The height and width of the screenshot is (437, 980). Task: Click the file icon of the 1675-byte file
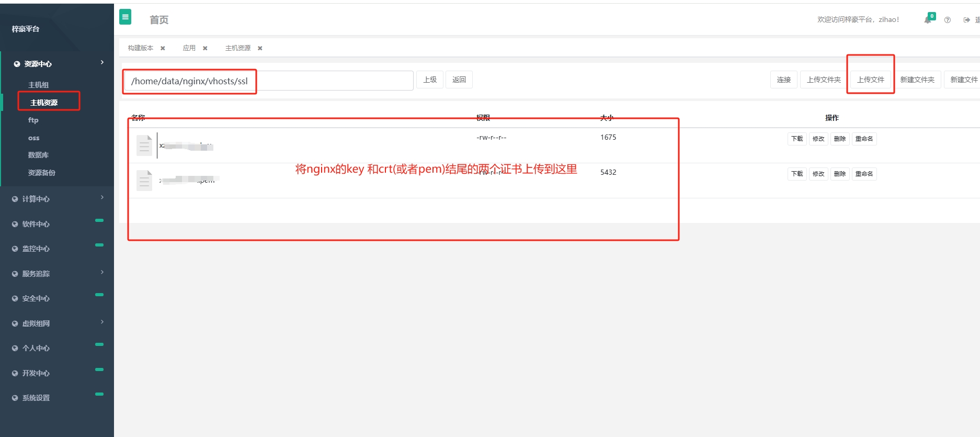click(144, 145)
